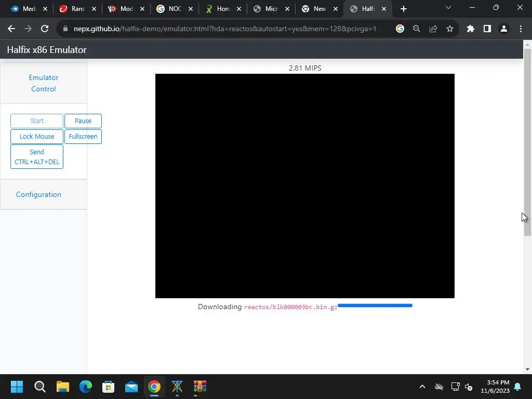Click the reactos/blk000003bc.bin.gz filename
The height and width of the screenshot is (399, 532).
[291, 307]
